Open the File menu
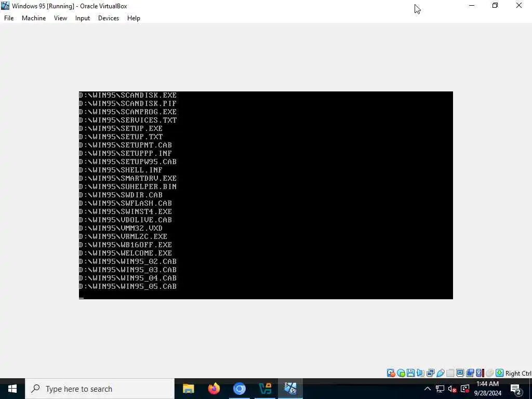This screenshot has height=399, width=532. tap(9, 18)
